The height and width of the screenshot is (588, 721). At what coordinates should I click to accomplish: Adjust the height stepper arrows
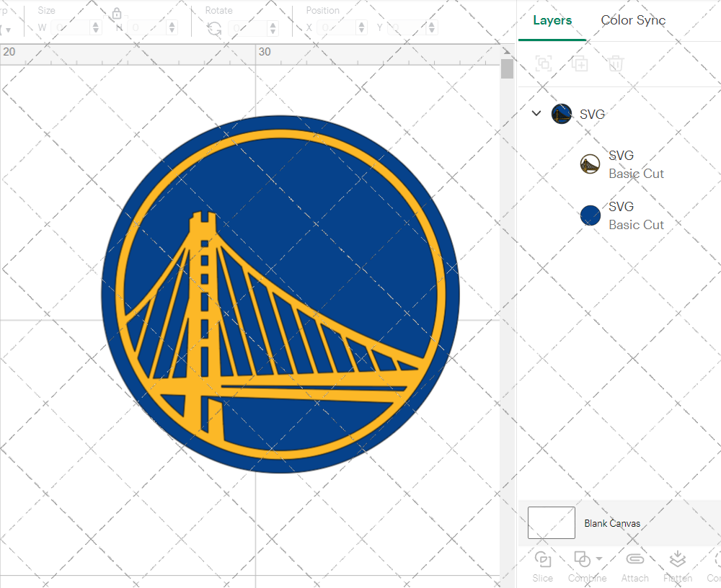(172, 27)
